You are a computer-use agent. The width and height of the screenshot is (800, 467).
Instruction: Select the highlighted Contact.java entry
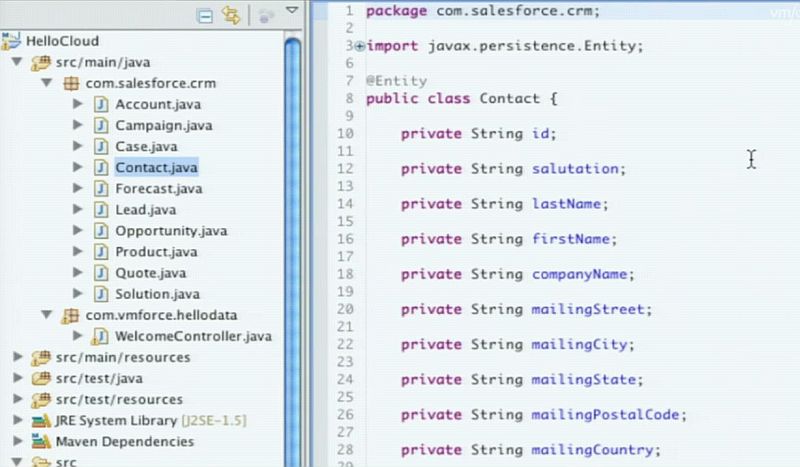(x=156, y=167)
